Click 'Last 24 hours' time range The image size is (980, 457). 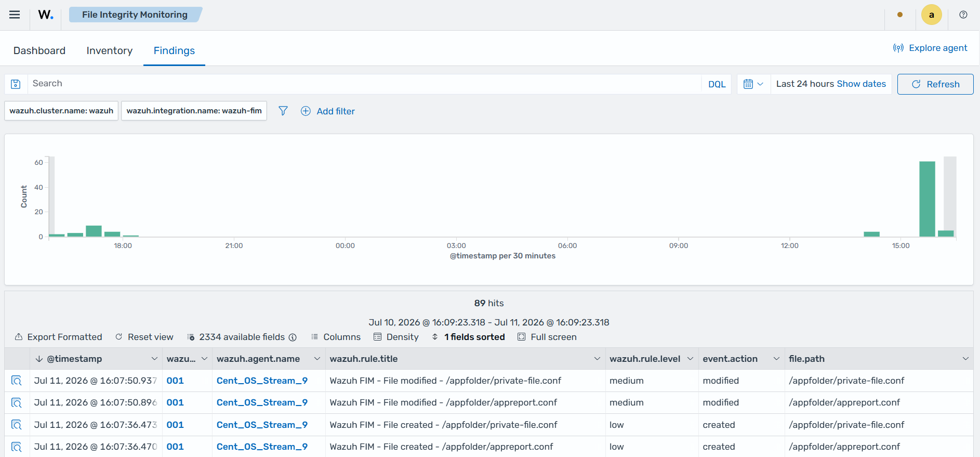point(805,84)
